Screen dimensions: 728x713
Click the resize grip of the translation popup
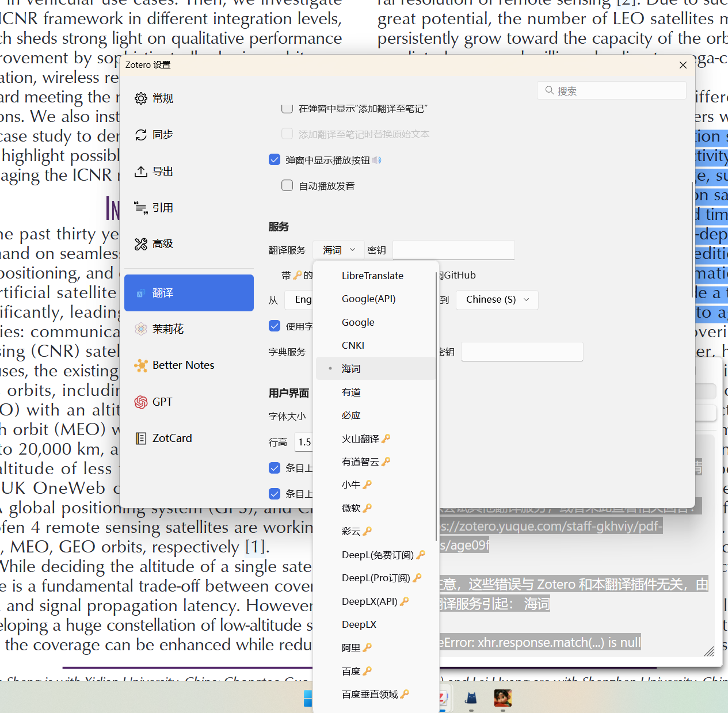click(709, 651)
